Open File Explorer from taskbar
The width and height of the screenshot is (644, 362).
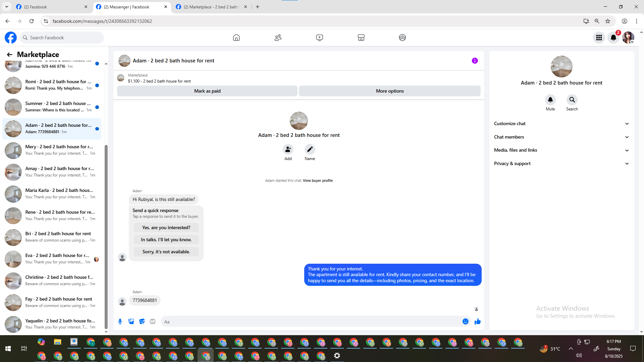(58, 342)
